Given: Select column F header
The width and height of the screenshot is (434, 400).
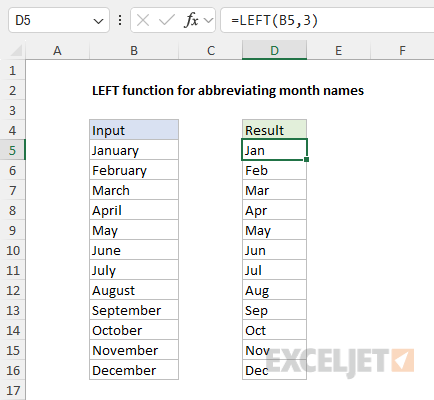Looking at the screenshot, I should (402, 50).
